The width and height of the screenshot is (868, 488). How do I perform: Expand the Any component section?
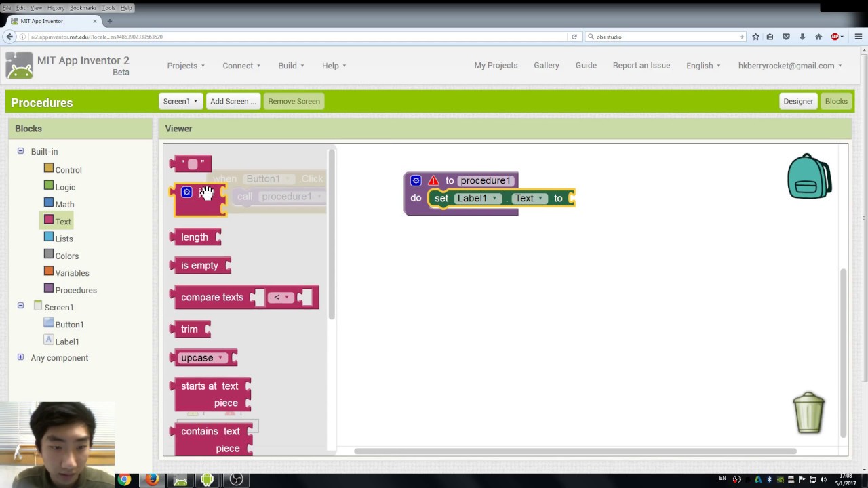pos(20,357)
